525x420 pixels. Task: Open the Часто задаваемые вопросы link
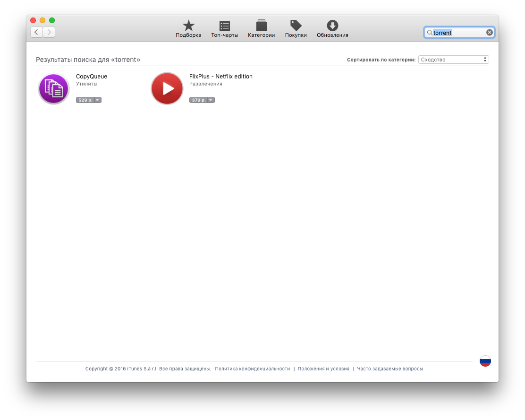click(x=390, y=369)
